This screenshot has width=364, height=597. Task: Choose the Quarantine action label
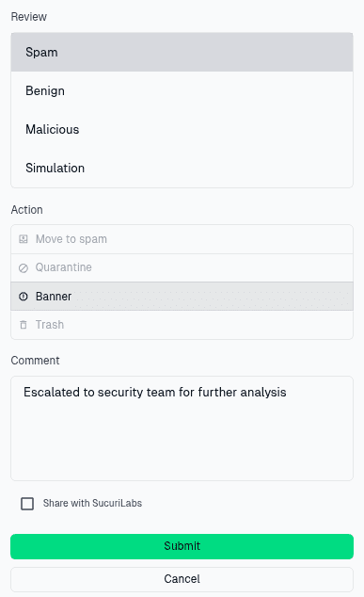tap(64, 267)
